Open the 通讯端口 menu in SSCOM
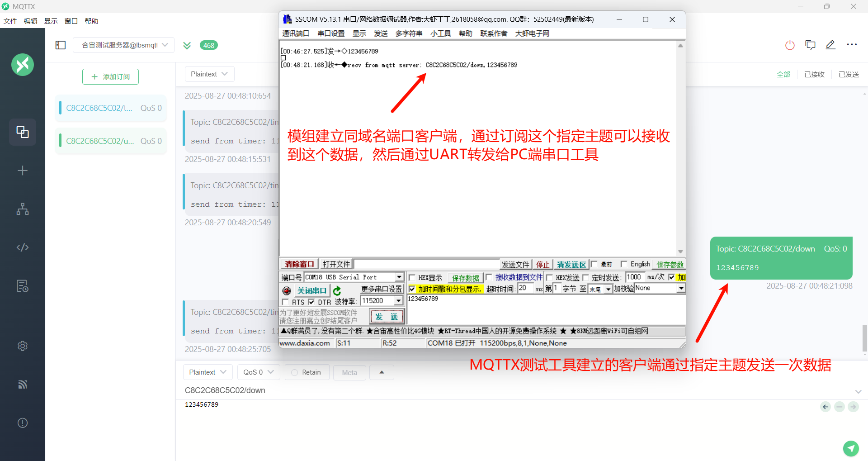The height and width of the screenshot is (461, 868). point(296,33)
